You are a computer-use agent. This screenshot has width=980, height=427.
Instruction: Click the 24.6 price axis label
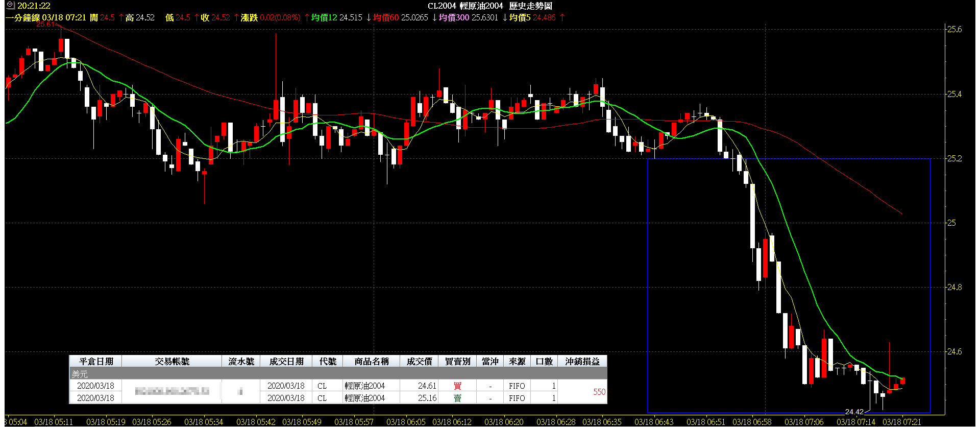pos(954,351)
